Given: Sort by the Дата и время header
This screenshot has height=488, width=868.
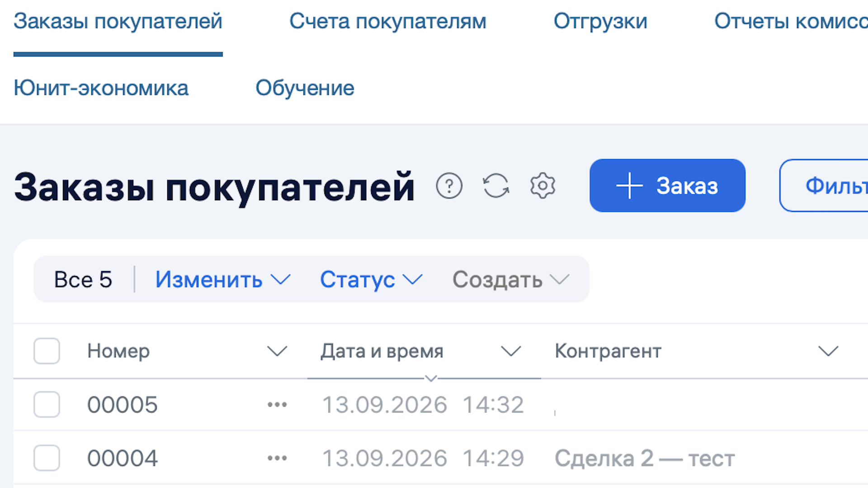Looking at the screenshot, I should [x=382, y=351].
